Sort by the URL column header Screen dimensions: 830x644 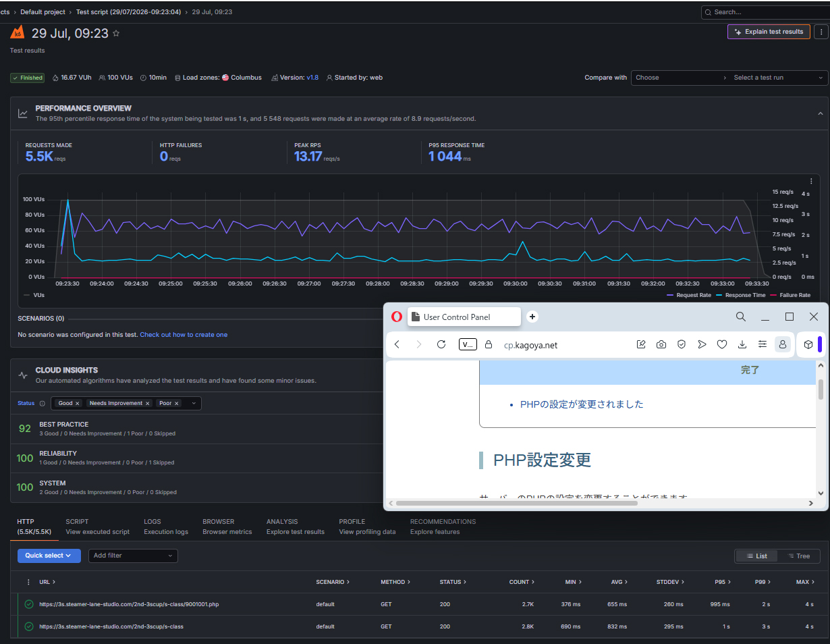coord(47,582)
